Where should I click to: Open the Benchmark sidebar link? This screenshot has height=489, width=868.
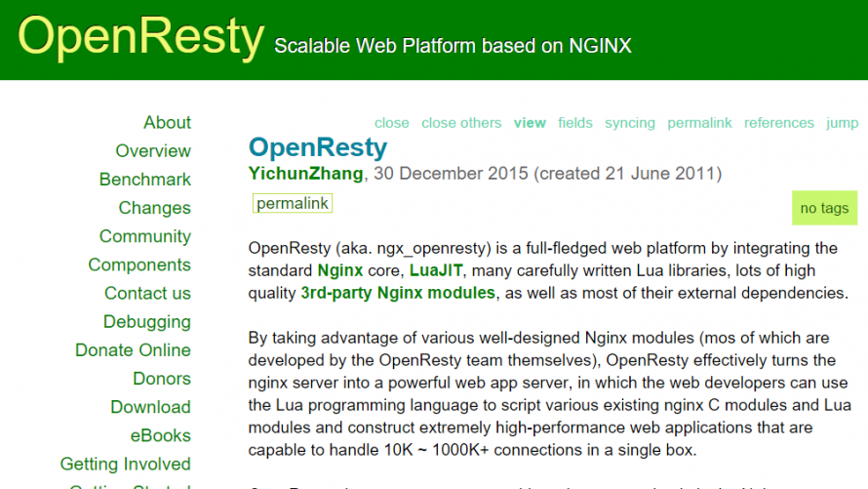click(145, 180)
